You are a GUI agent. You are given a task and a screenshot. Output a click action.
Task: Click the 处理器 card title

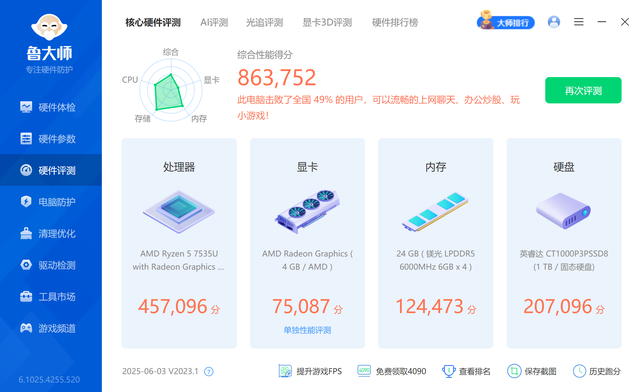click(x=179, y=167)
